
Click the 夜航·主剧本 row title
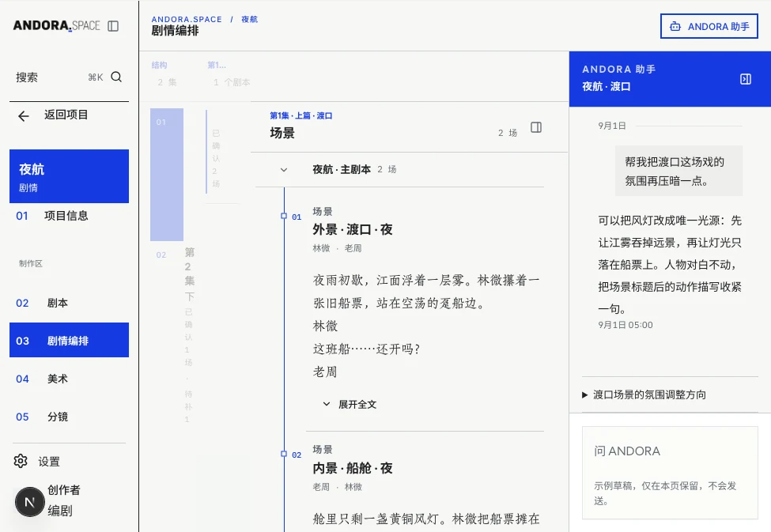tap(342, 170)
